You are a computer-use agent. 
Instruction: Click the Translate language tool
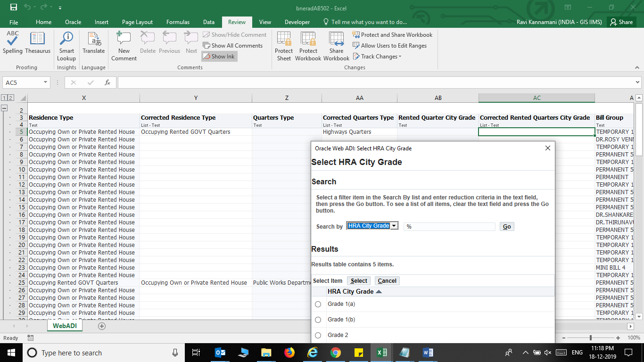click(x=93, y=43)
